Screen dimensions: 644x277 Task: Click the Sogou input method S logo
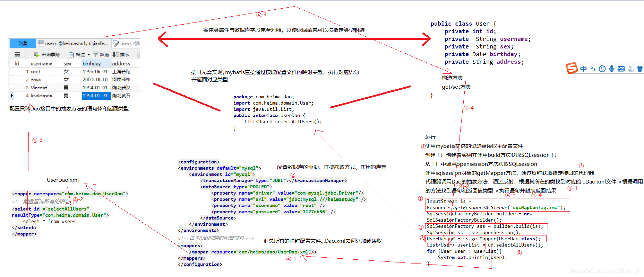[x=572, y=68]
